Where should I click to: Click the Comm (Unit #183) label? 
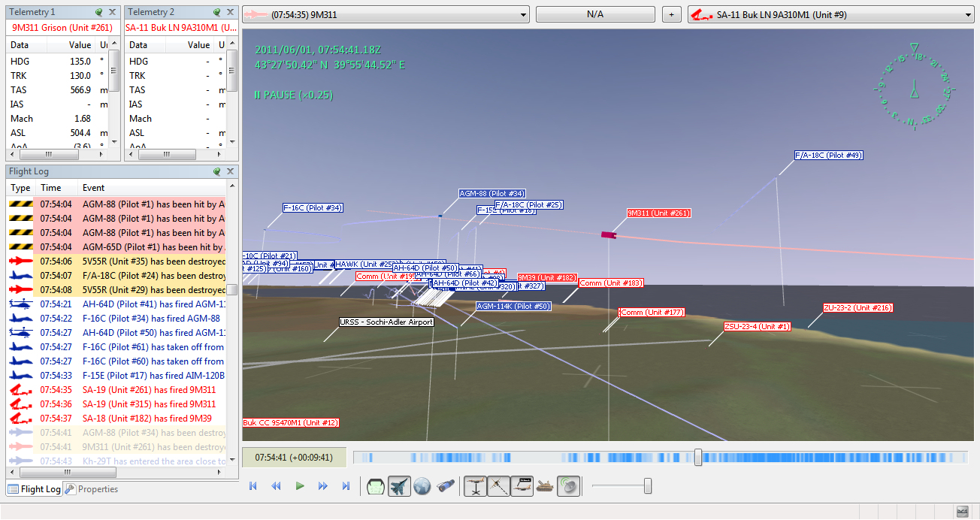pyautogui.click(x=611, y=283)
